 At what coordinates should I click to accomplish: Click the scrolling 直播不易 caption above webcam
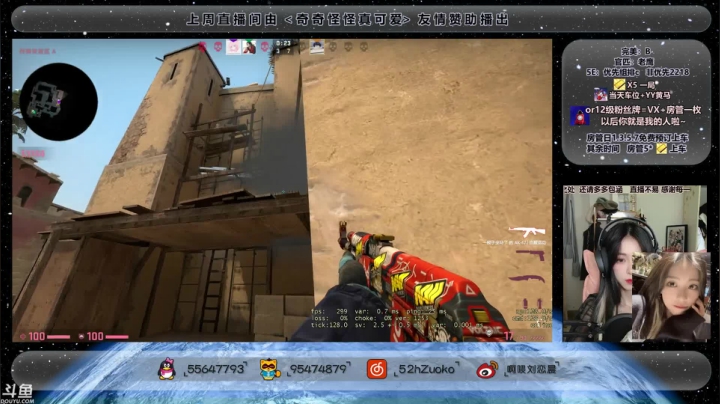[x=629, y=189]
